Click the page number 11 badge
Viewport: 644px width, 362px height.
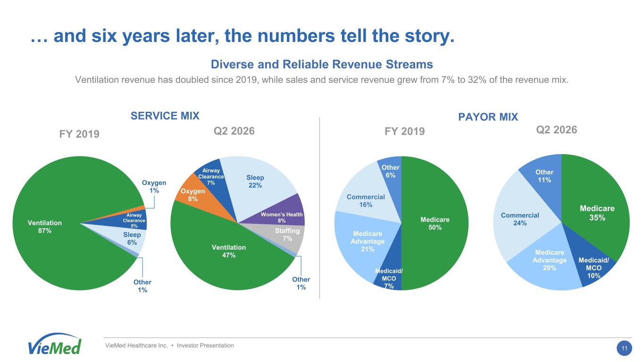click(625, 349)
